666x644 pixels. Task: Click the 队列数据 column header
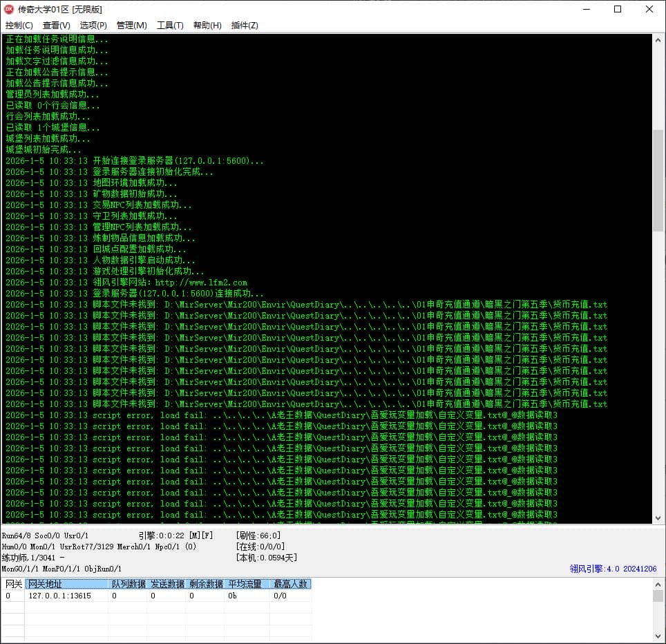click(128, 584)
